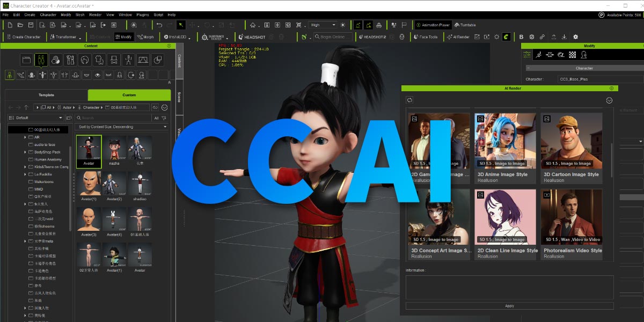Expand the AR folder in tree
This screenshot has height=322, width=644.
click(x=25, y=137)
